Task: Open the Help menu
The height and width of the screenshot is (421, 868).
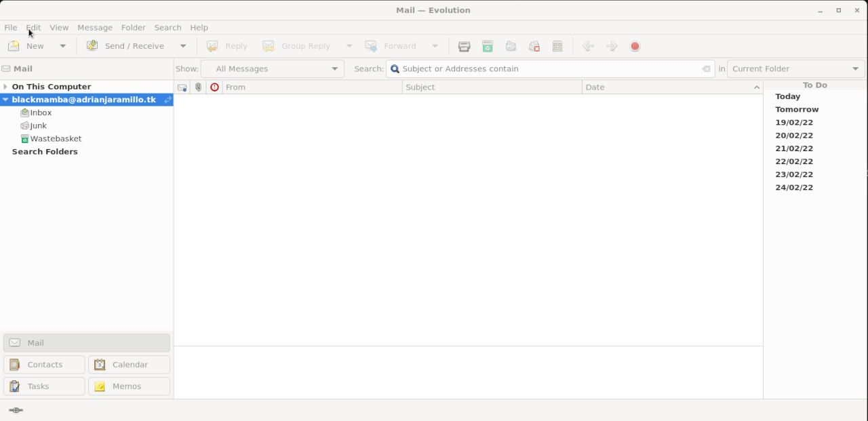Action: tap(199, 27)
